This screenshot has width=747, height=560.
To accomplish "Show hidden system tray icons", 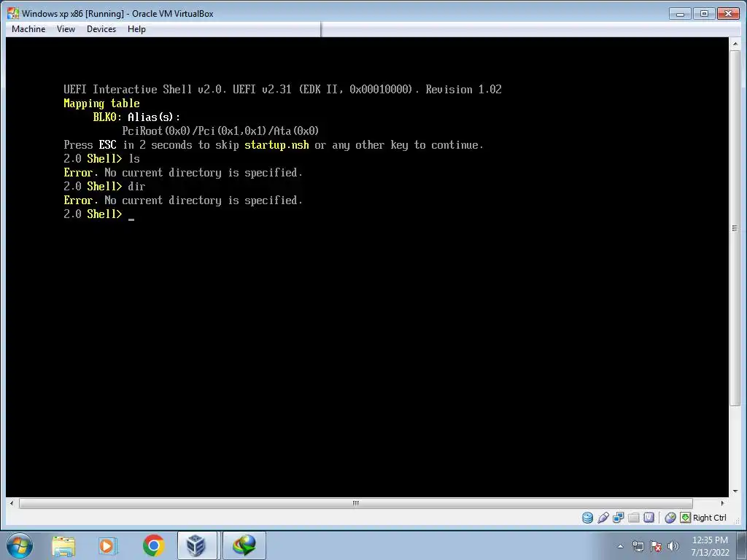I will click(620, 546).
